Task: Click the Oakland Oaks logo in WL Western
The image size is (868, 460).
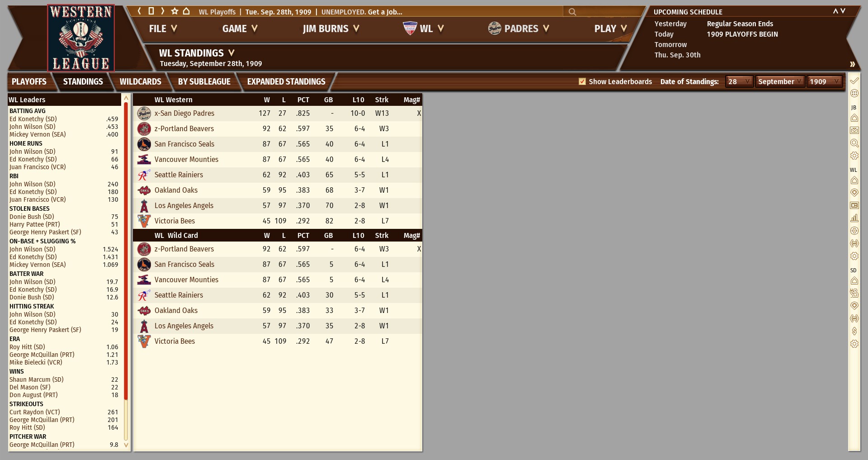Action: 144,190
